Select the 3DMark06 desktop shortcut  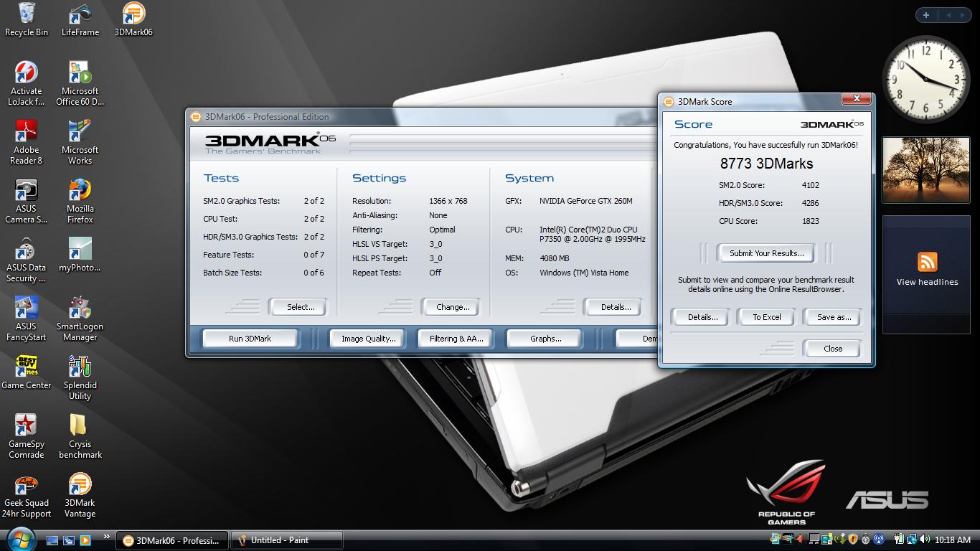(x=133, y=19)
